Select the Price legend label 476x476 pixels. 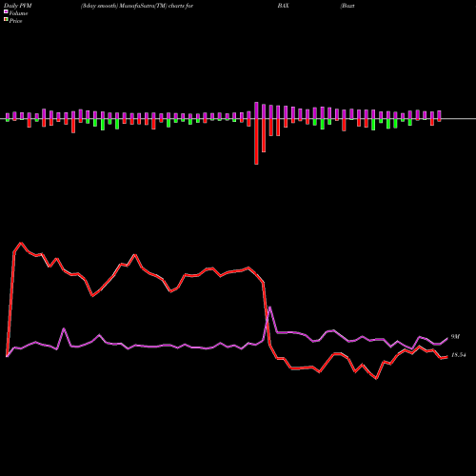point(15,21)
